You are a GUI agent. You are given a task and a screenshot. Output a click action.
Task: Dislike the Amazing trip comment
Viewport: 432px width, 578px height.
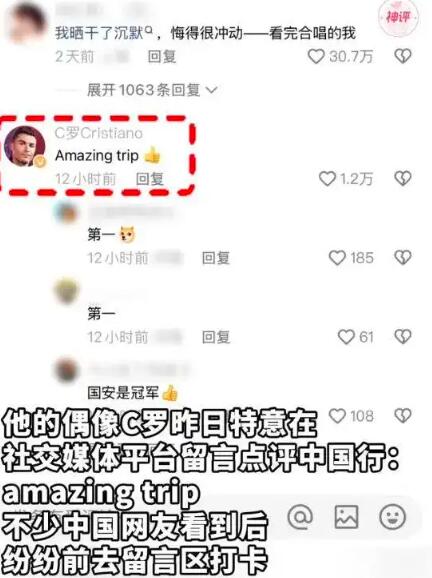point(403,179)
